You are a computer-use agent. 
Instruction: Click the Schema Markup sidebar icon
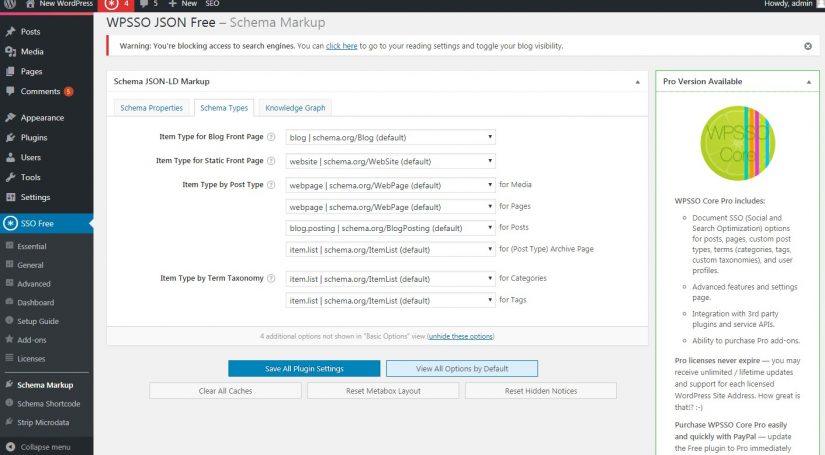pos(9,385)
